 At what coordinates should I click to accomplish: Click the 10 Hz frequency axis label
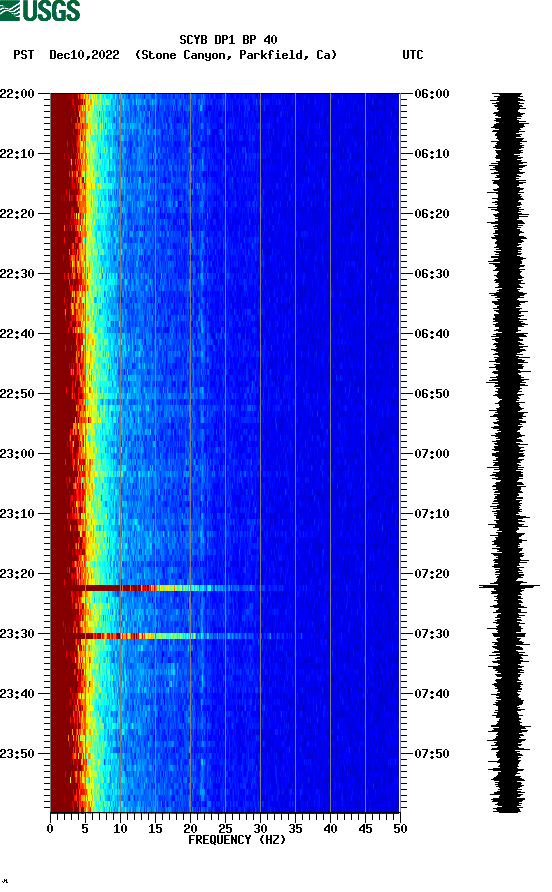click(x=120, y=829)
